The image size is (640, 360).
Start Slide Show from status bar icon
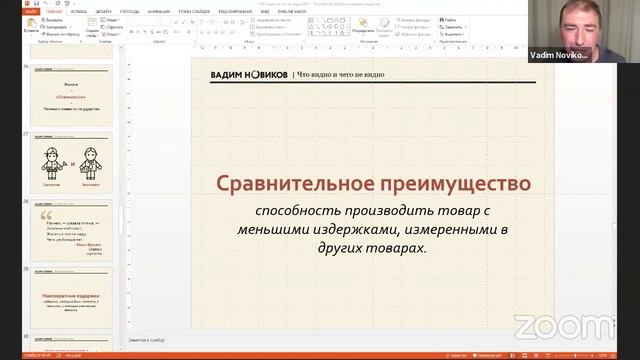(548, 356)
